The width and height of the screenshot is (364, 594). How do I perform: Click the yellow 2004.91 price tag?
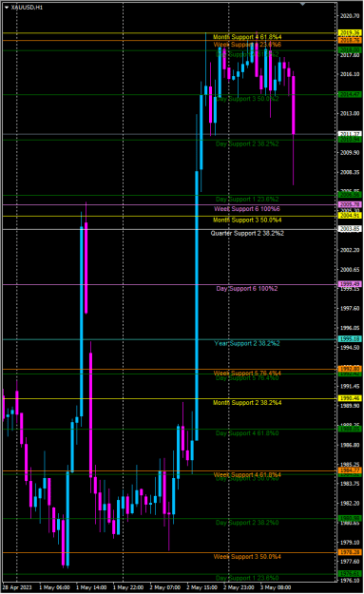click(x=350, y=216)
